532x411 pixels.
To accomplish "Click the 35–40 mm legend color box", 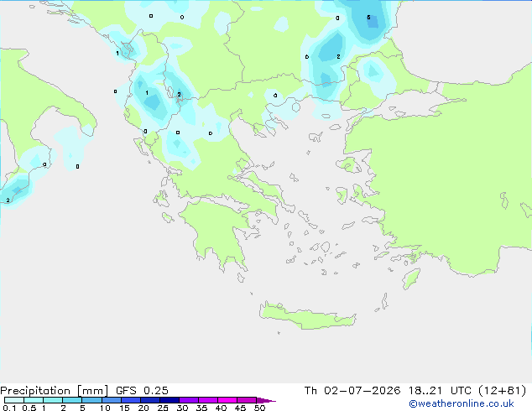I will tap(208, 400).
